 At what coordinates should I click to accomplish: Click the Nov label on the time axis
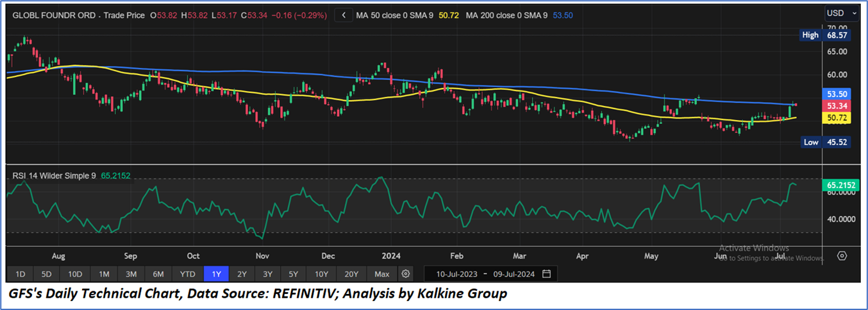pyautogui.click(x=262, y=255)
